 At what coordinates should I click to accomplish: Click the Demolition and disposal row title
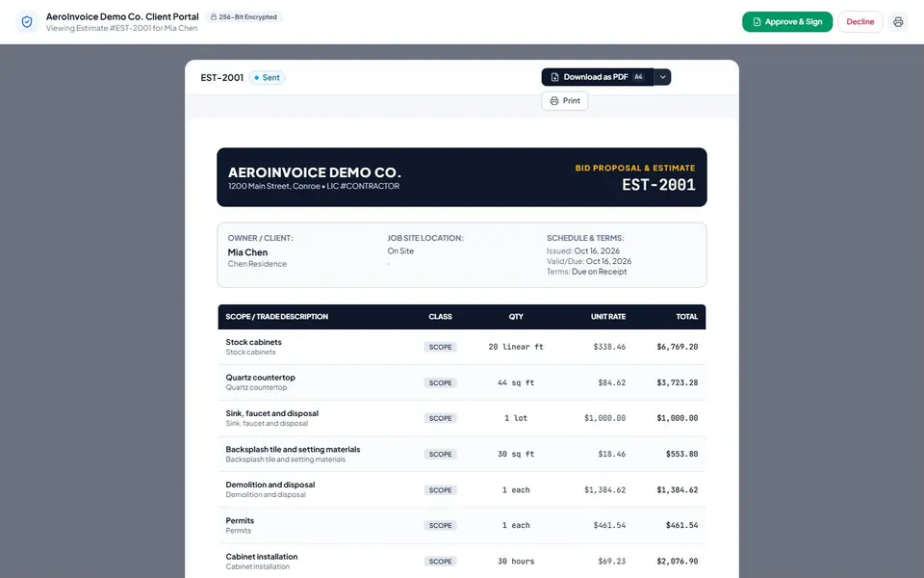[269, 485]
